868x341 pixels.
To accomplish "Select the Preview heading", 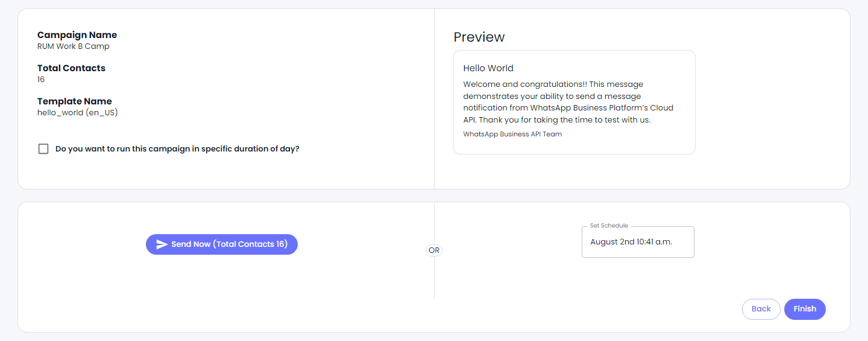I will point(479,37).
